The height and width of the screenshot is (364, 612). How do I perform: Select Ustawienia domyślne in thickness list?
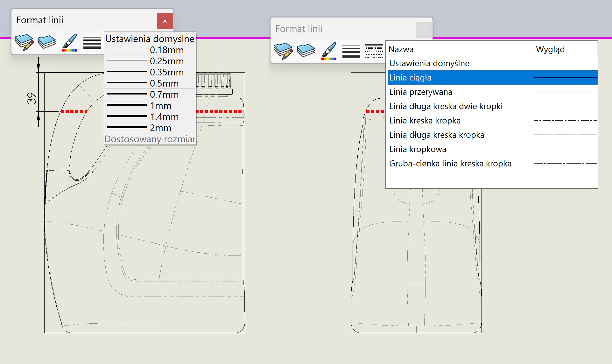tap(150, 39)
